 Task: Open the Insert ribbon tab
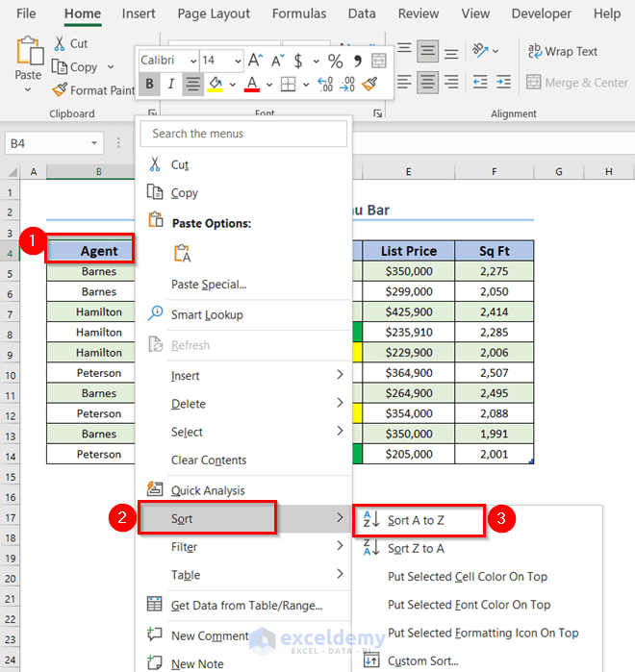pyautogui.click(x=139, y=13)
